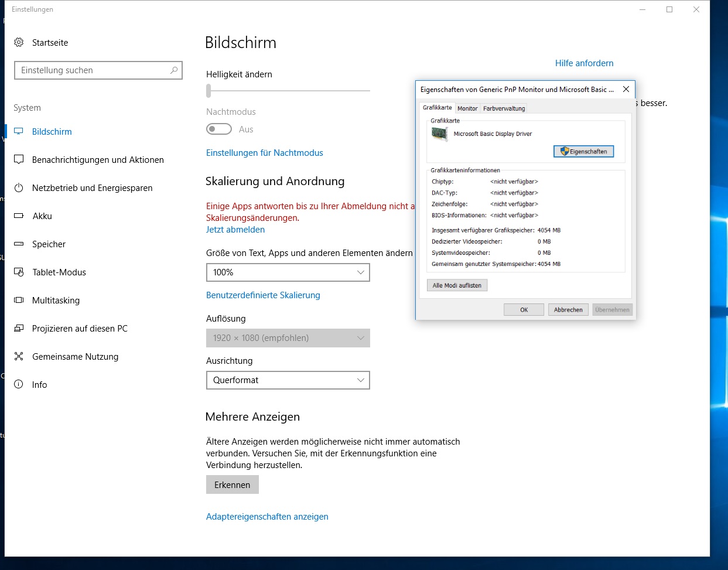Click the 4054 MB total graphics memory value
Image resolution: width=728 pixels, height=570 pixels.
(549, 230)
